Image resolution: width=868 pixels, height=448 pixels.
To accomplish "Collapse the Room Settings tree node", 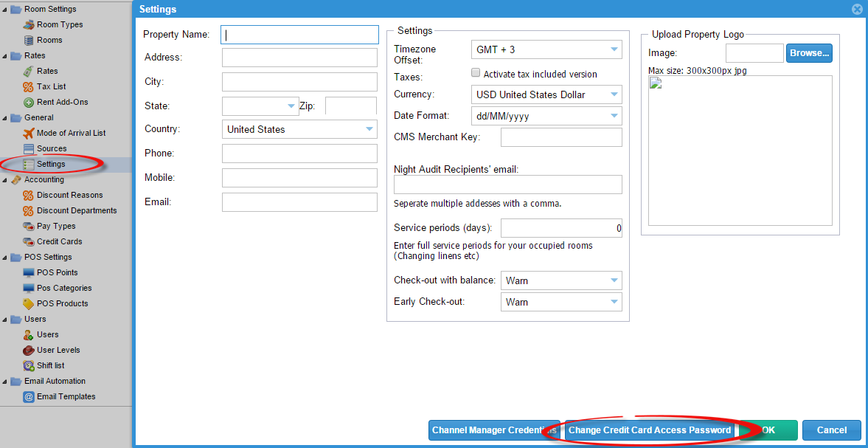I will click(x=6, y=10).
